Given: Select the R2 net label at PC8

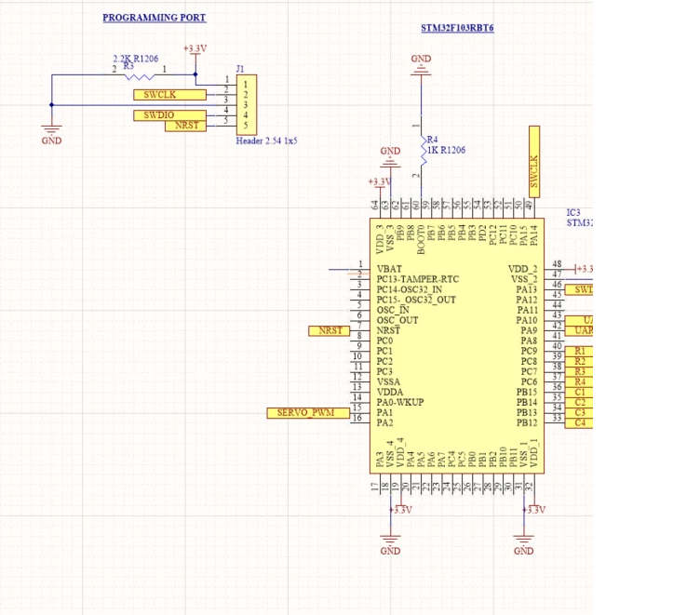Looking at the screenshot, I should [x=579, y=362].
